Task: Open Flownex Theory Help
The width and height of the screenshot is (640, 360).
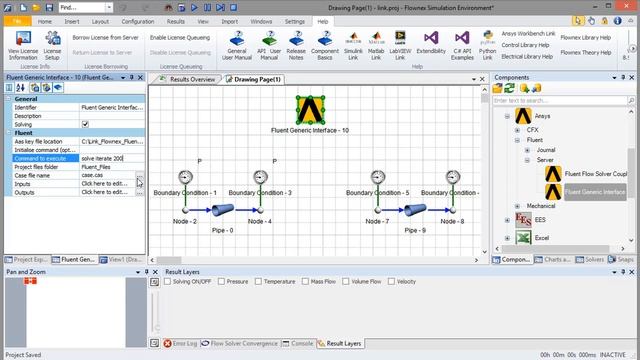Action: coord(586,53)
